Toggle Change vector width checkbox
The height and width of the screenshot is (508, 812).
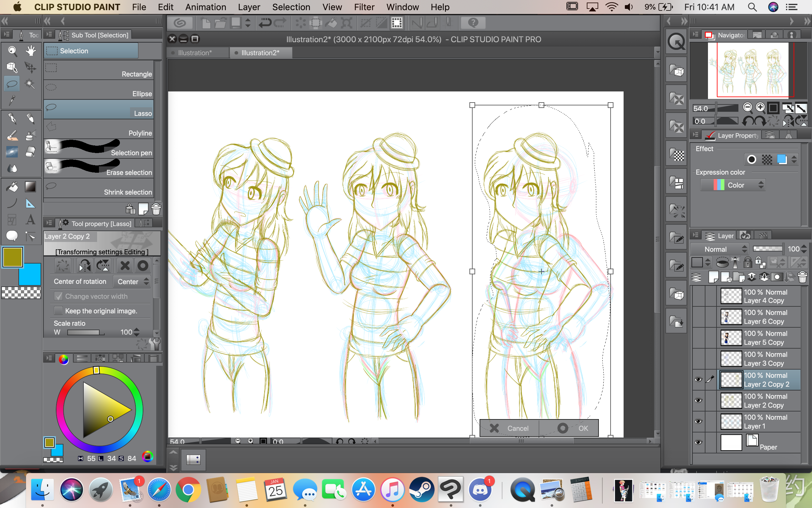pyautogui.click(x=58, y=296)
